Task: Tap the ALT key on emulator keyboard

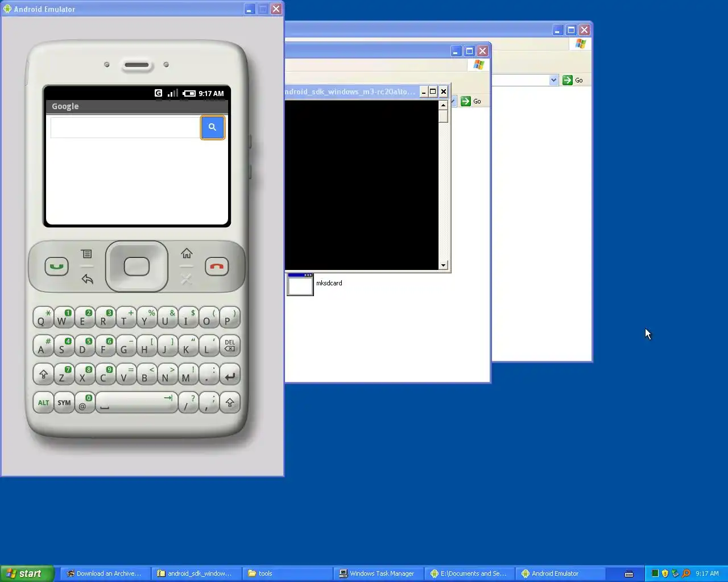Action: (43, 402)
